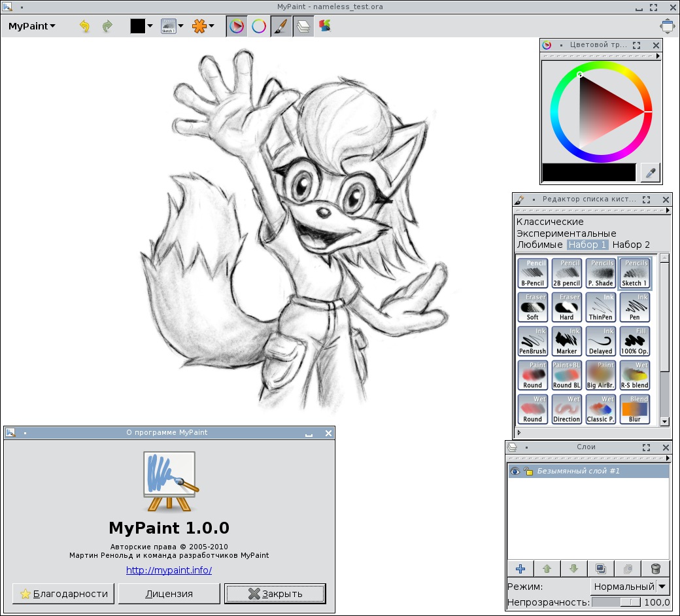Open the http://mypaint.info/ link
The width and height of the screenshot is (680, 616).
point(169,570)
